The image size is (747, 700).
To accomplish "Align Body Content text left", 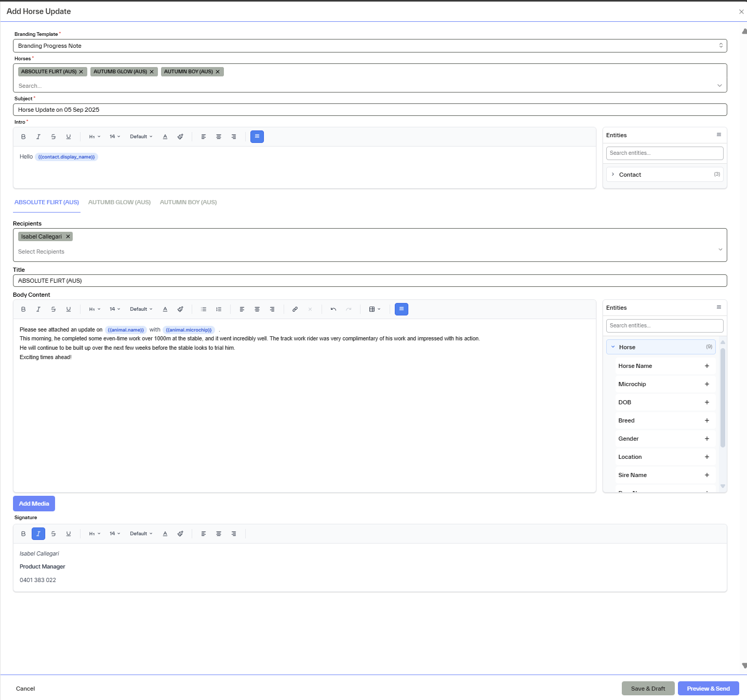I will pyautogui.click(x=242, y=309).
